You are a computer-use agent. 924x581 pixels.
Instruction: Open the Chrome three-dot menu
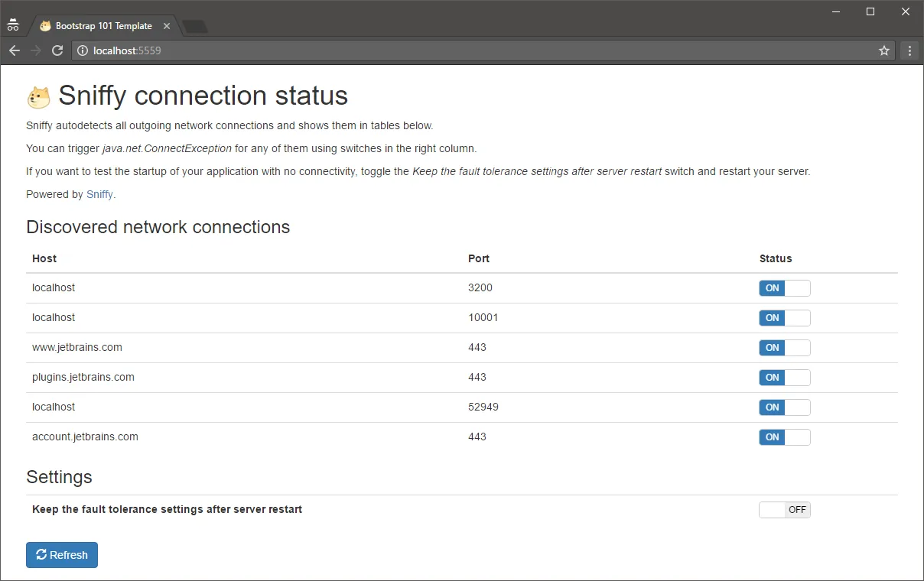coord(909,50)
